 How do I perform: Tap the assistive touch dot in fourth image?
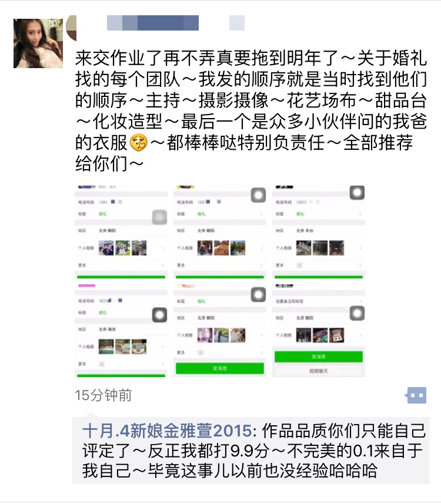pos(159,315)
